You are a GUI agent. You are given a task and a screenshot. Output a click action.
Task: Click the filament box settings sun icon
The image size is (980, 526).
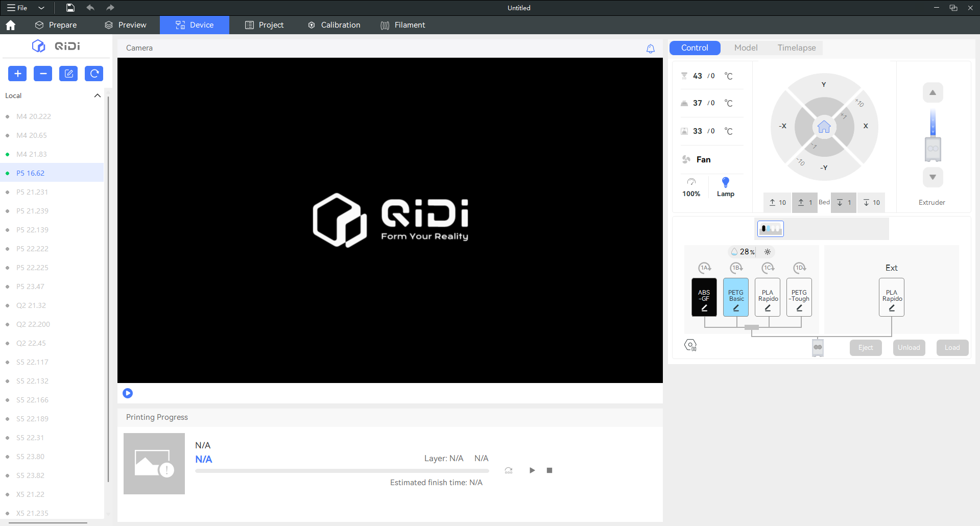tap(768, 252)
